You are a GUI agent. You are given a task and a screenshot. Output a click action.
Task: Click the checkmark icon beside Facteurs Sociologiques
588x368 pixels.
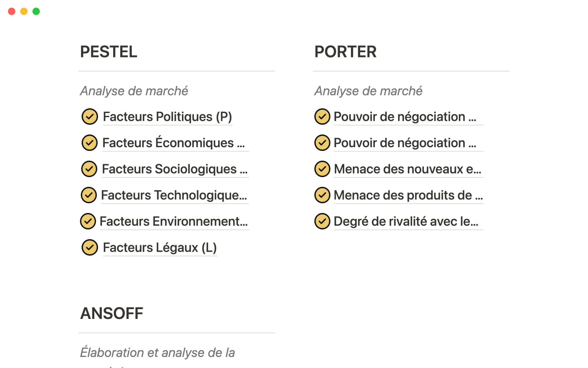coord(89,169)
